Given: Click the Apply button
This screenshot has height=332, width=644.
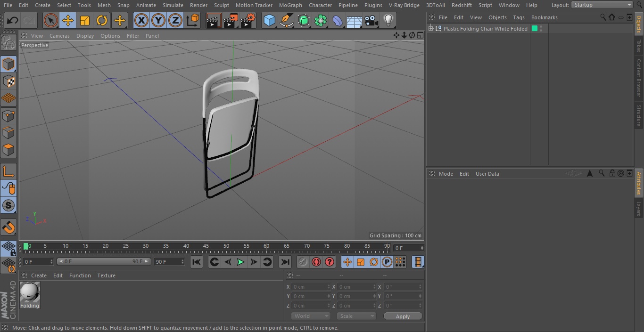Looking at the screenshot, I should click(x=403, y=316).
